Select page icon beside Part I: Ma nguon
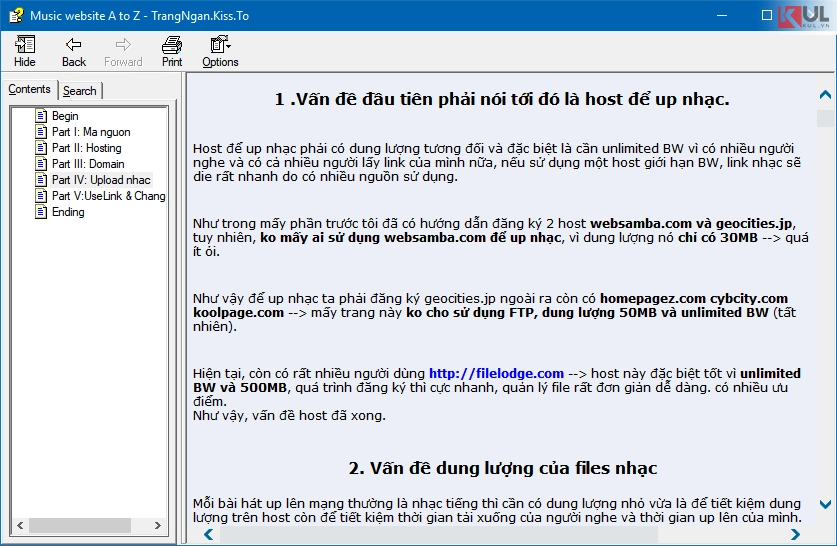837x546 pixels. [x=41, y=132]
